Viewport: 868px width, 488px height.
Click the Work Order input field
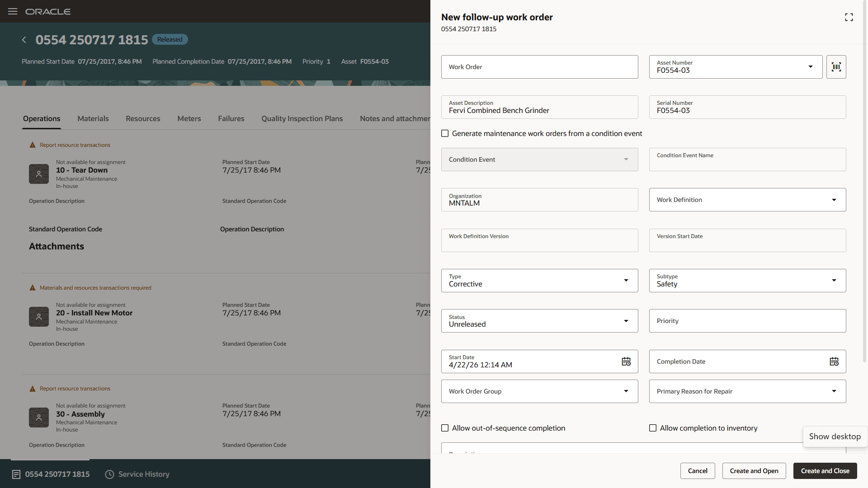click(540, 67)
